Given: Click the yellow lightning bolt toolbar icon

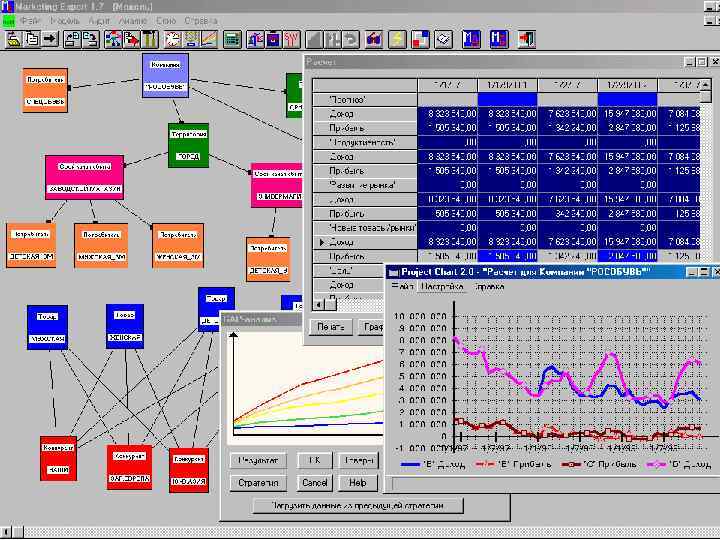Looking at the screenshot, I should click(x=397, y=39).
